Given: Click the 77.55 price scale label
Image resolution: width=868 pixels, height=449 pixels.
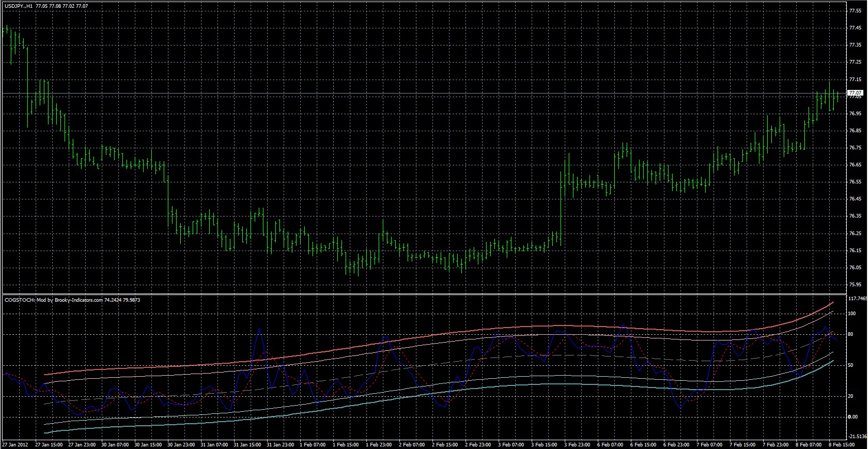Looking at the screenshot, I should [x=855, y=11].
